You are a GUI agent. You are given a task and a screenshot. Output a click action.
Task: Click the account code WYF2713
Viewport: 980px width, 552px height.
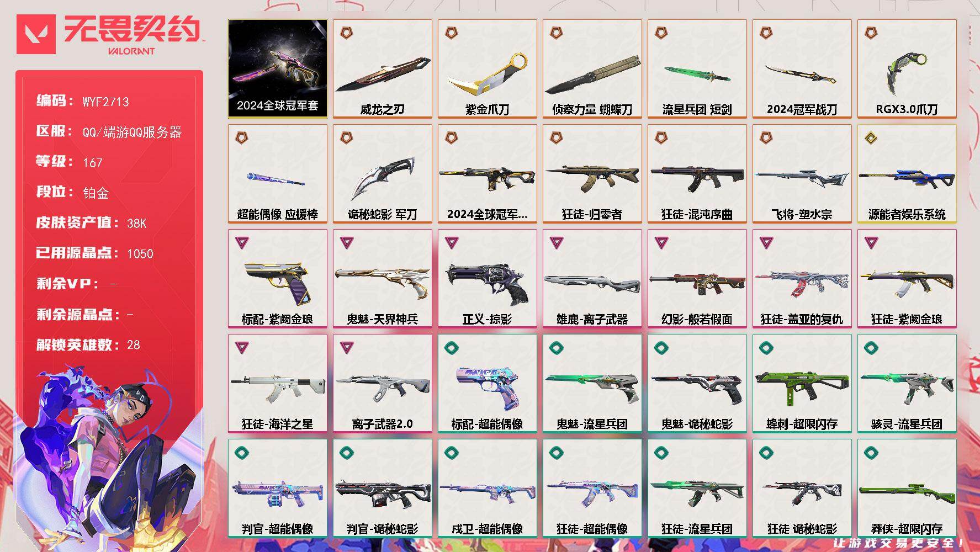click(x=105, y=102)
